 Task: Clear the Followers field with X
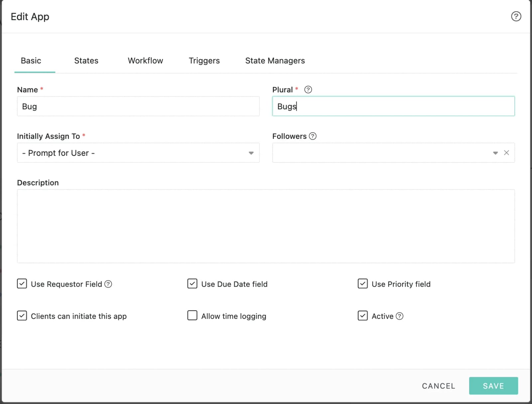point(506,152)
